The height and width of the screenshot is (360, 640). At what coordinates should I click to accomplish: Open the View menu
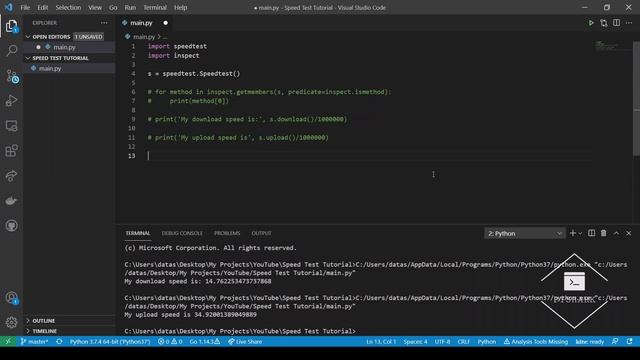[95, 7]
